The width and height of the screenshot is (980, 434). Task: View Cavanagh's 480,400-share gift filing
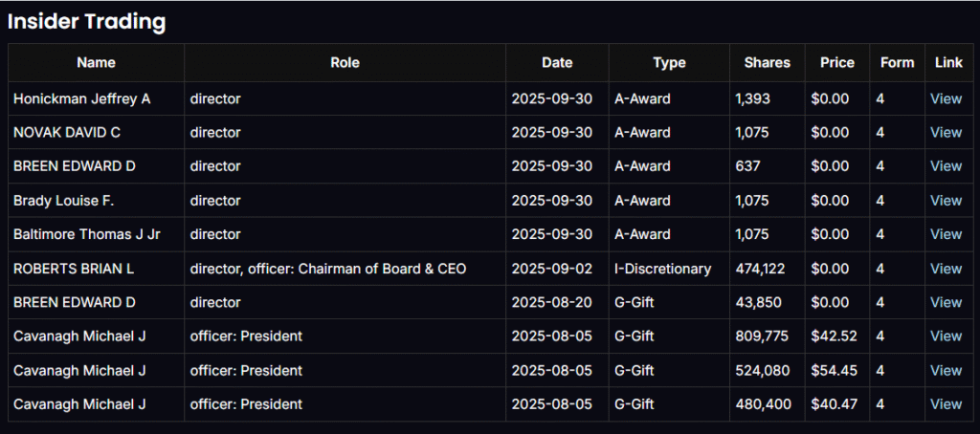[946, 404]
